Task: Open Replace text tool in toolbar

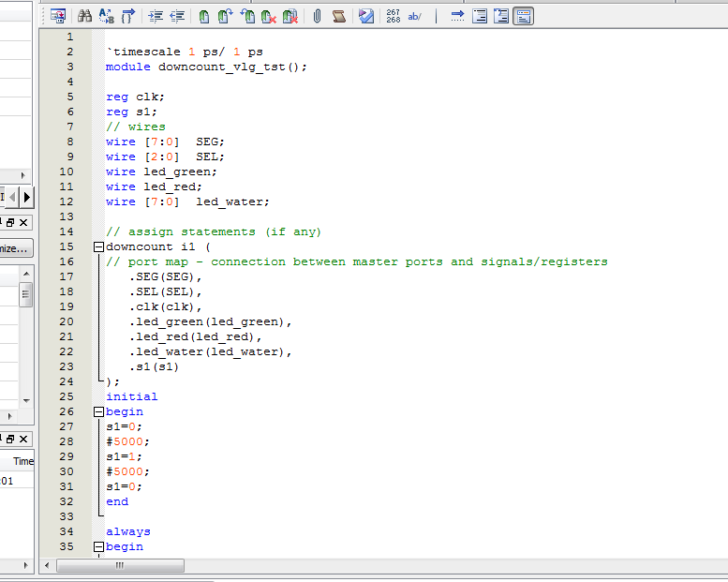Action: coord(106,16)
